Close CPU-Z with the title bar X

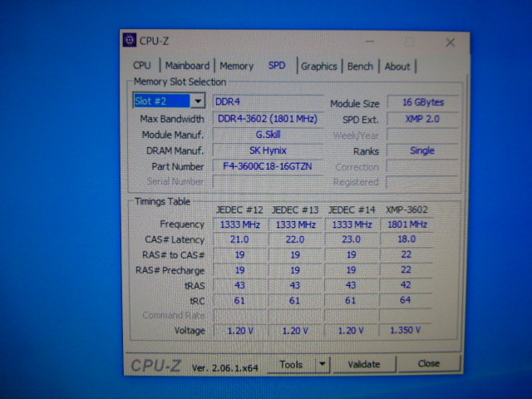(x=451, y=42)
